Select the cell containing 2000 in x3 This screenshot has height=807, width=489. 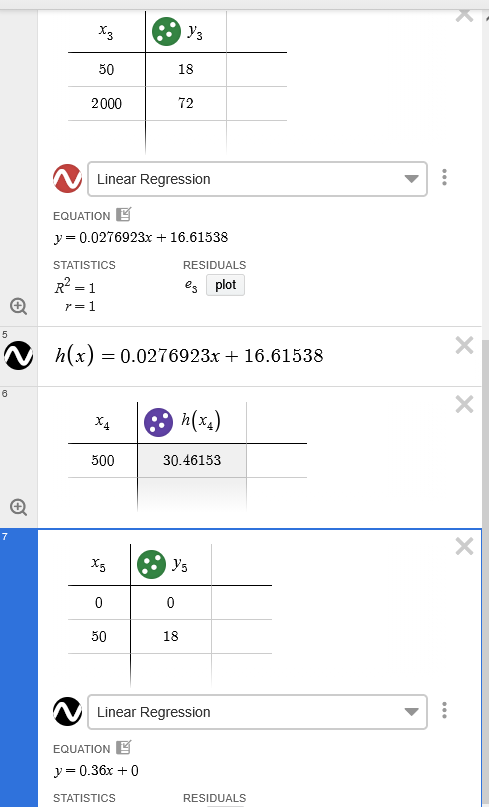[107, 103]
